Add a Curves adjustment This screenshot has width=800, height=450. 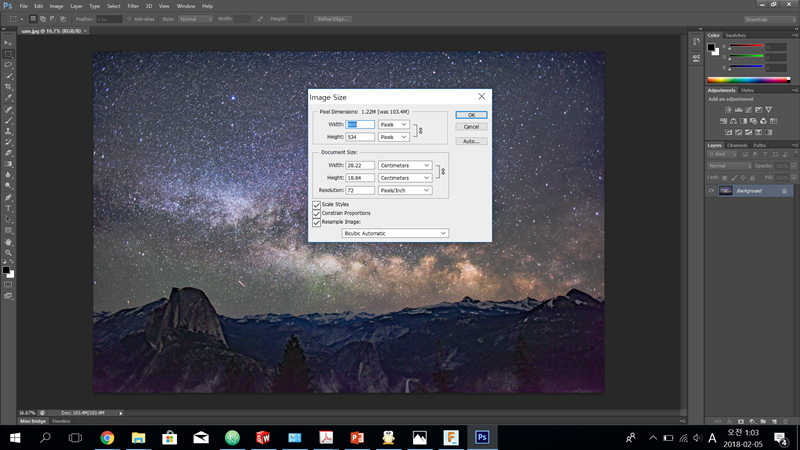click(x=748, y=110)
